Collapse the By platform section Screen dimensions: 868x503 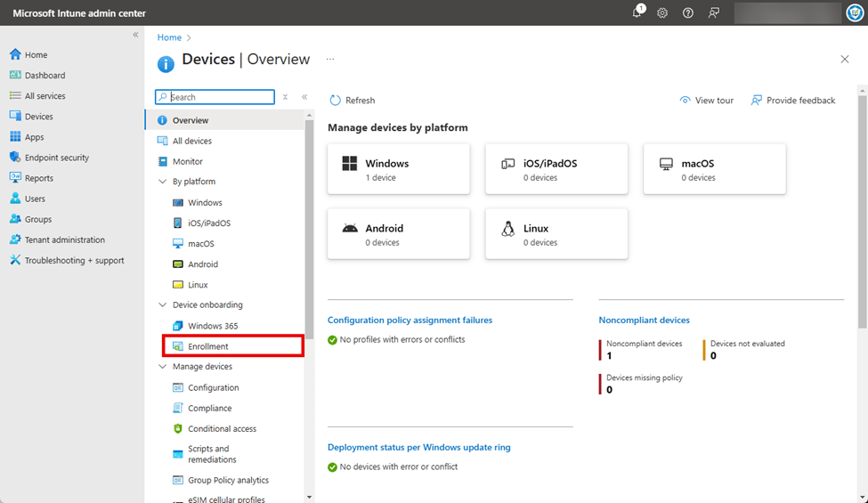coord(162,182)
